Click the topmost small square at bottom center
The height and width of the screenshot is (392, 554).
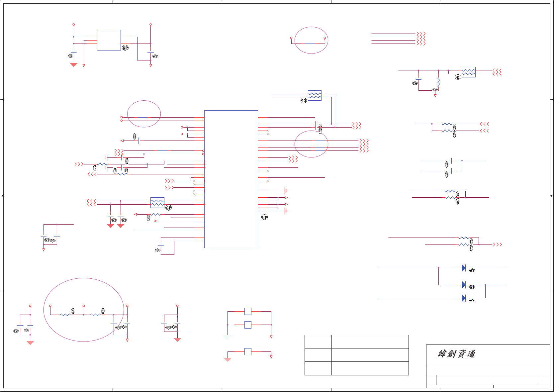248,311
